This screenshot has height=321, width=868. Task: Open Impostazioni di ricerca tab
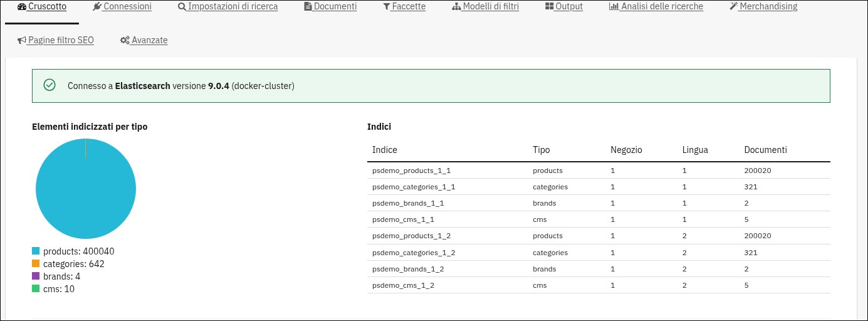pos(227,7)
